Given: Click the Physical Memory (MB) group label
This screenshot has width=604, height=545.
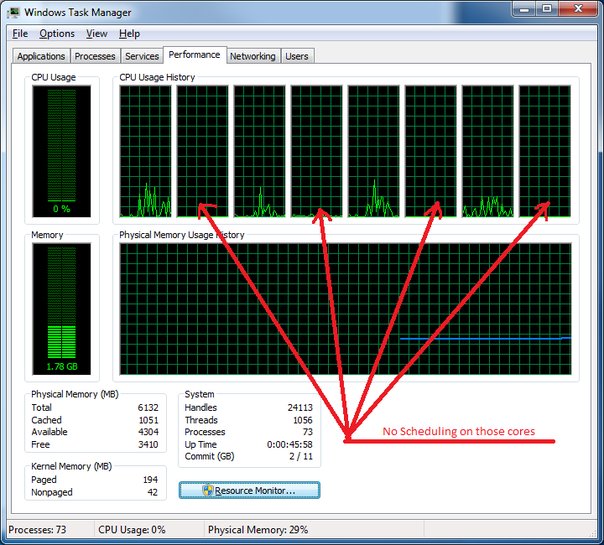Looking at the screenshot, I should coord(75,394).
